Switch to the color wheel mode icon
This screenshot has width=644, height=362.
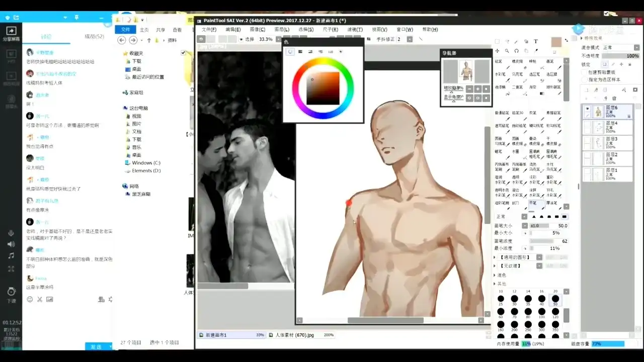pos(290,51)
